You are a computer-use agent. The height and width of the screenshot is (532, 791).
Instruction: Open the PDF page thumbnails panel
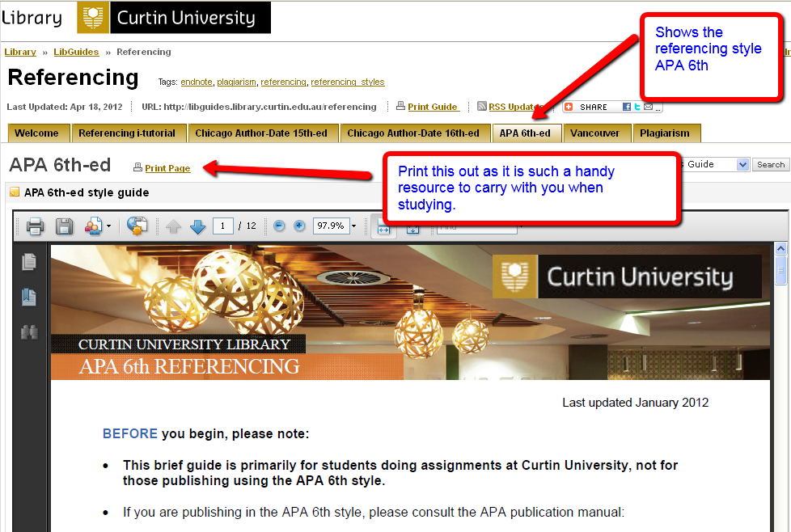click(29, 262)
